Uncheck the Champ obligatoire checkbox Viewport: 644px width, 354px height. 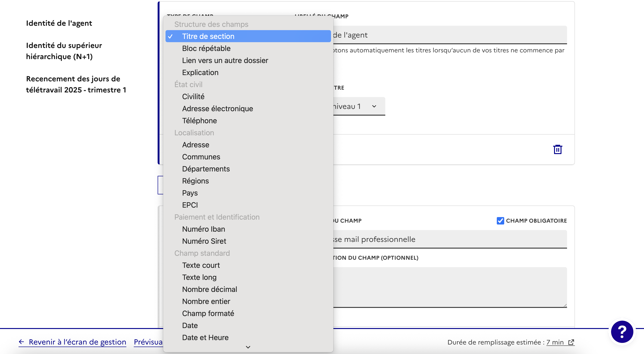[x=500, y=221]
